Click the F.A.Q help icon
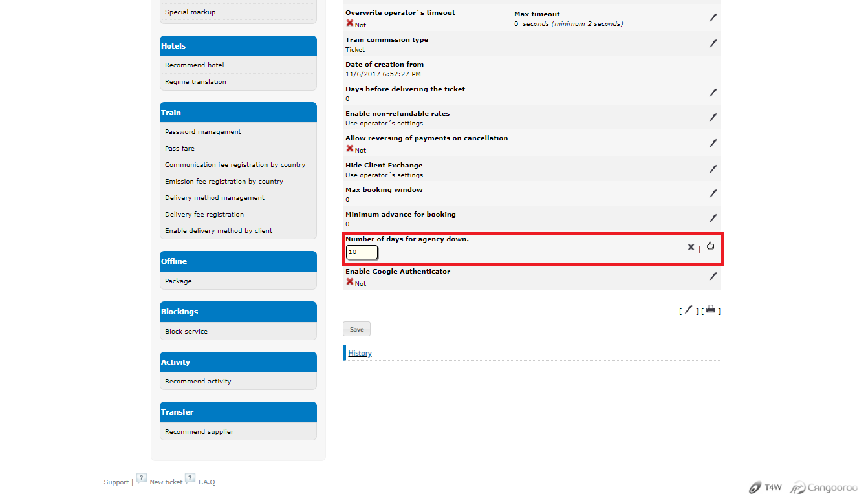This screenshot has height=496, width=868. pos(190,479)
